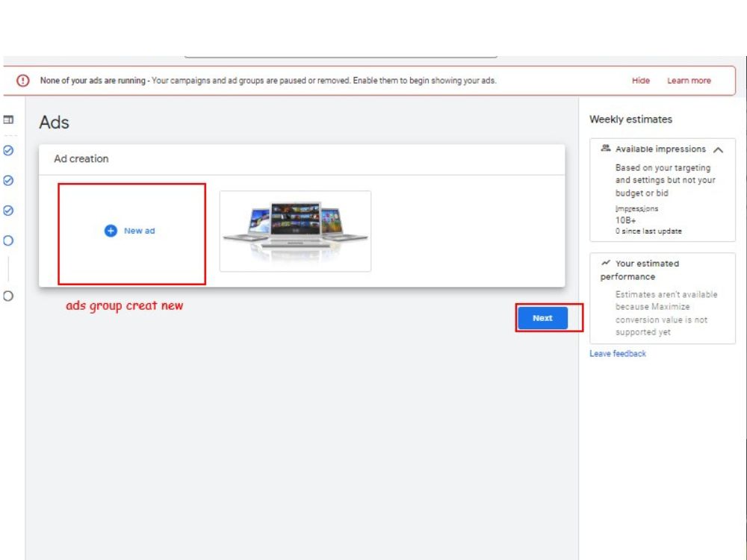Click the Ads page title
This screenshot has width=747, height=560.
coord(55,122)
